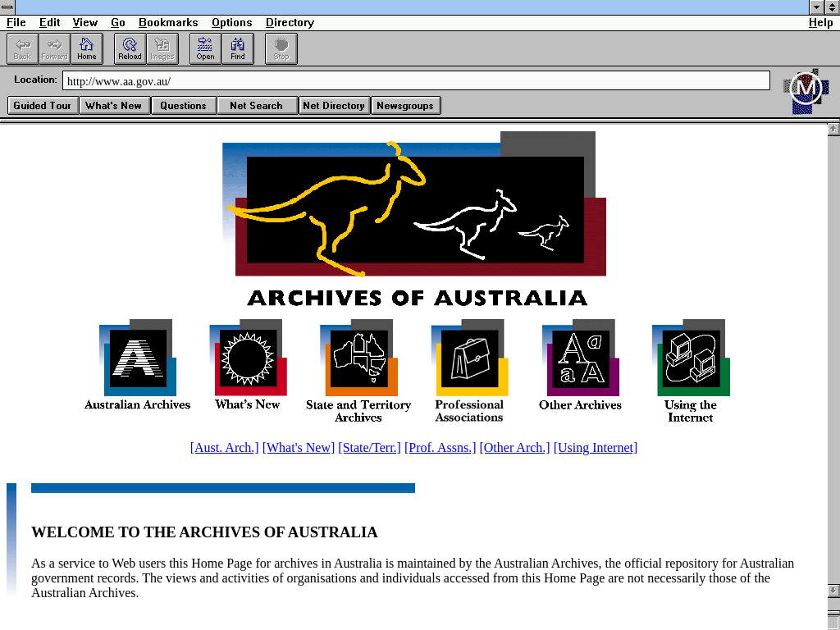
Task: Click the Find binoculars icon
Action: [x=238, y=48]
